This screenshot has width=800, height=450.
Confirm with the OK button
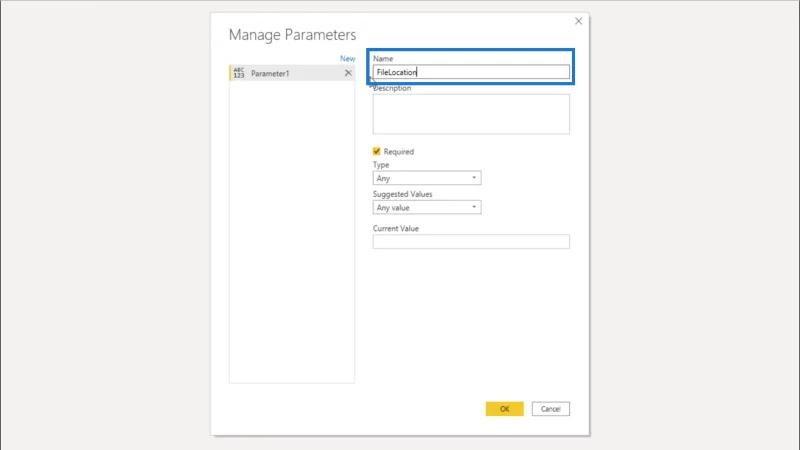(505, 409)
